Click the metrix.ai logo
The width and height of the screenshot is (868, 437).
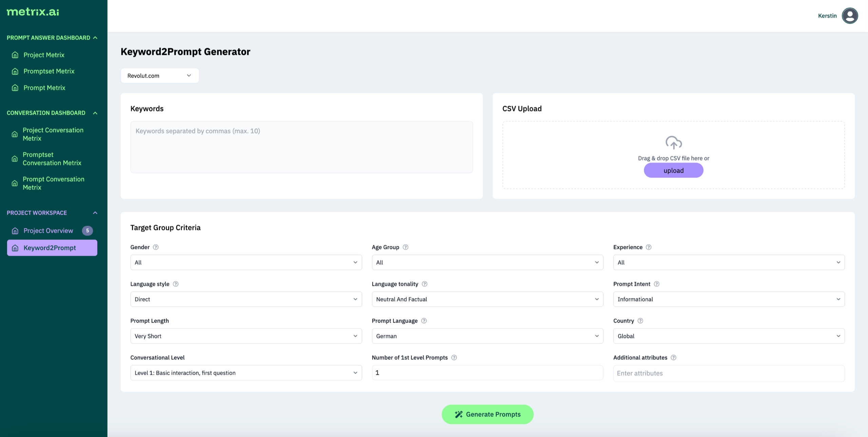coord(33,12)
